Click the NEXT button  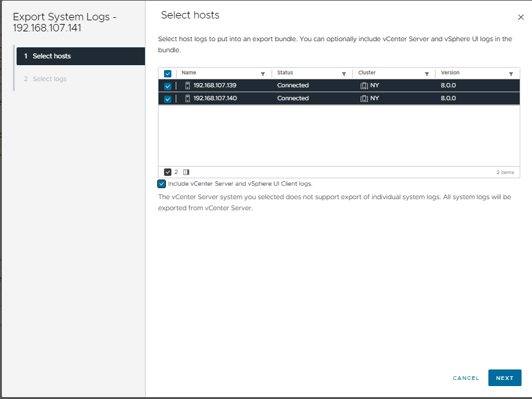(x=504, y=378)
